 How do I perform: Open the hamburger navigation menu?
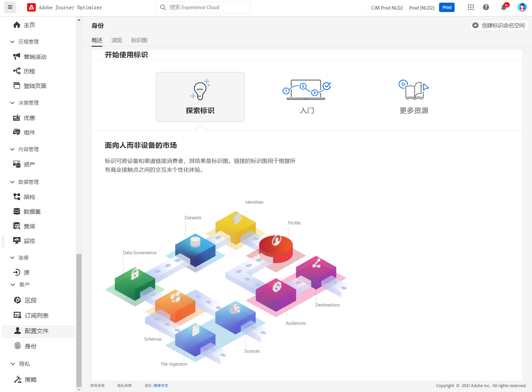[10, 7]
